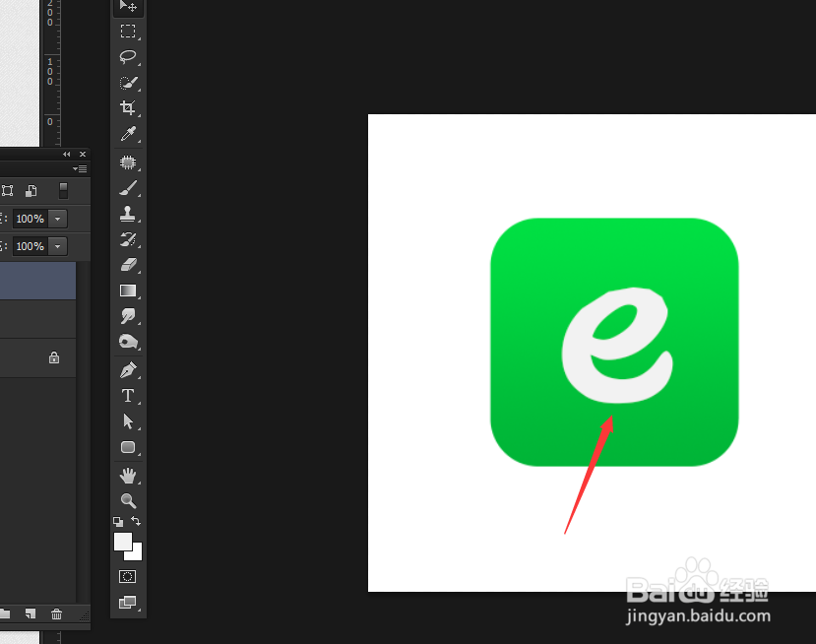Image resolution: width=816 pixels, height=644 pixels.
Task: Toggle Quick Mask mode
Action: (128, 576)
